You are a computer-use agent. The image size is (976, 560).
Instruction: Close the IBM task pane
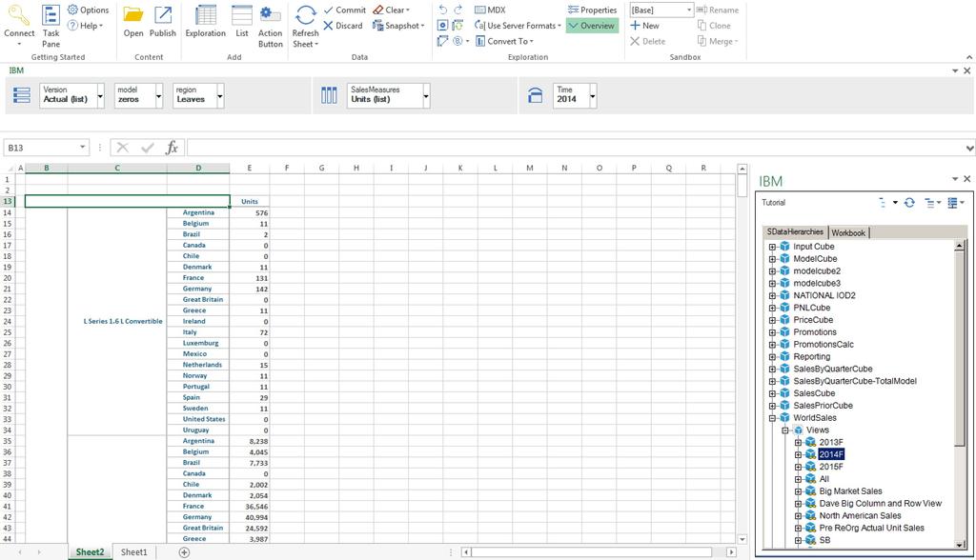966,179
